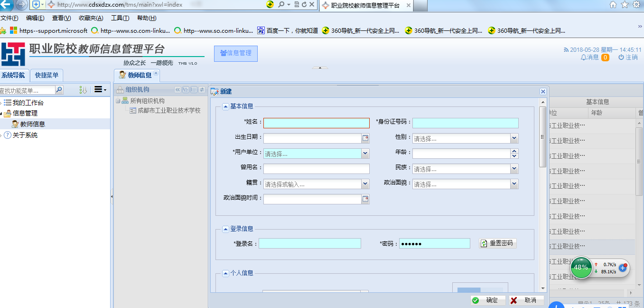Switch to 快捷菜单 tab
Screen dimensions: 644x308
47,75
